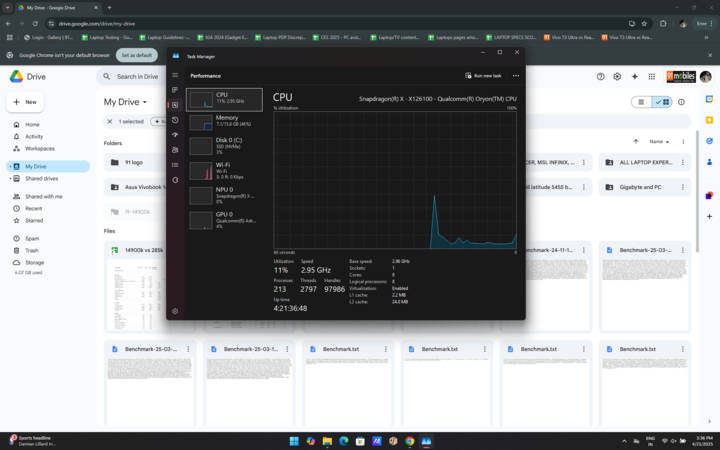
Task: Open Startup apps page in Task Manager
Action: [175, 135]
